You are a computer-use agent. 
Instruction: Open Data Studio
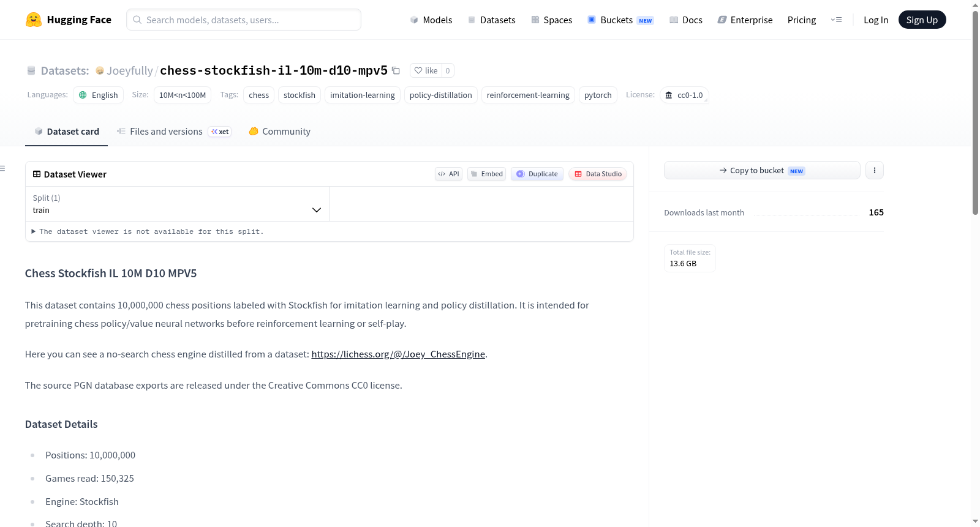[x=598, y=174]
